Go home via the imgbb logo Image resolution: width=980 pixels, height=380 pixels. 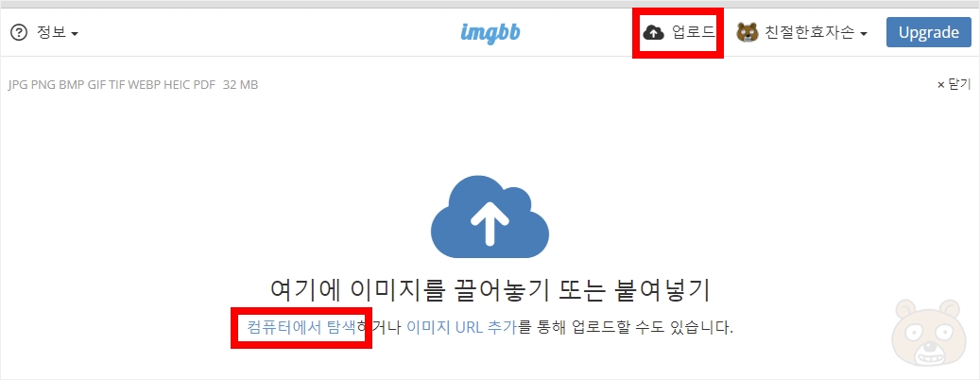pyautogui.click(x=490, y=32)
